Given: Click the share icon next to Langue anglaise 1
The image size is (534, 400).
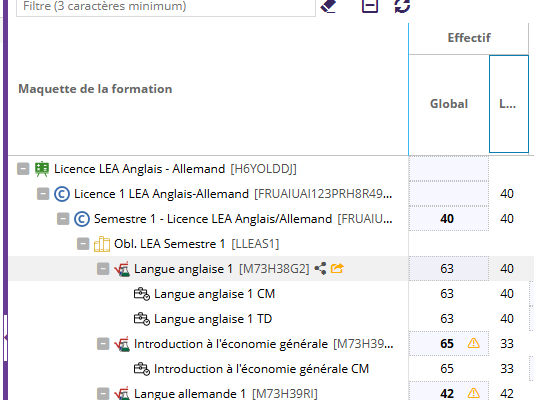Looking at the screenshot, I should 320,269.
